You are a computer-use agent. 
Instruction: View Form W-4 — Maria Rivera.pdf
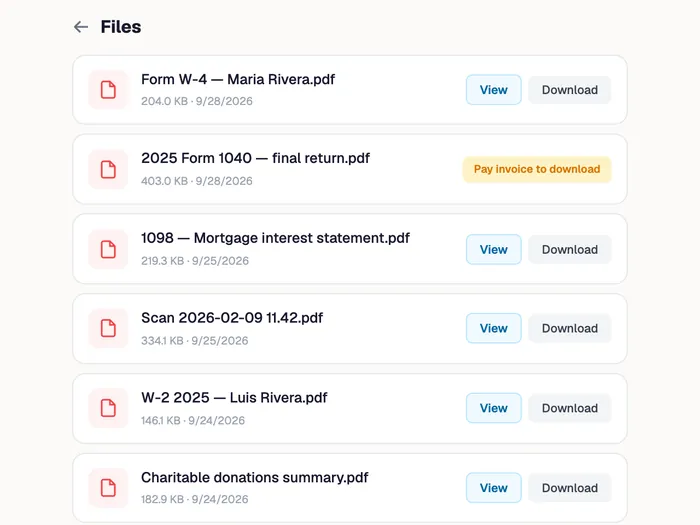(494, 90)
